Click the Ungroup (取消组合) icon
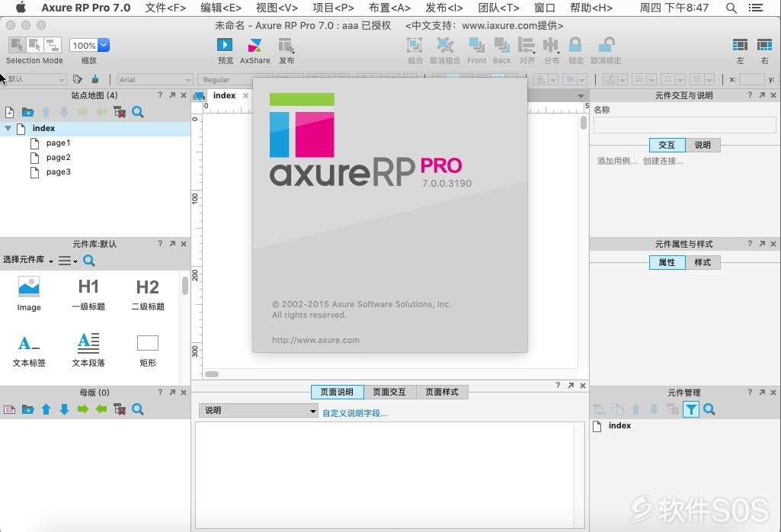The width and height of the screenshot is (781, 532). tap(445, 46)
